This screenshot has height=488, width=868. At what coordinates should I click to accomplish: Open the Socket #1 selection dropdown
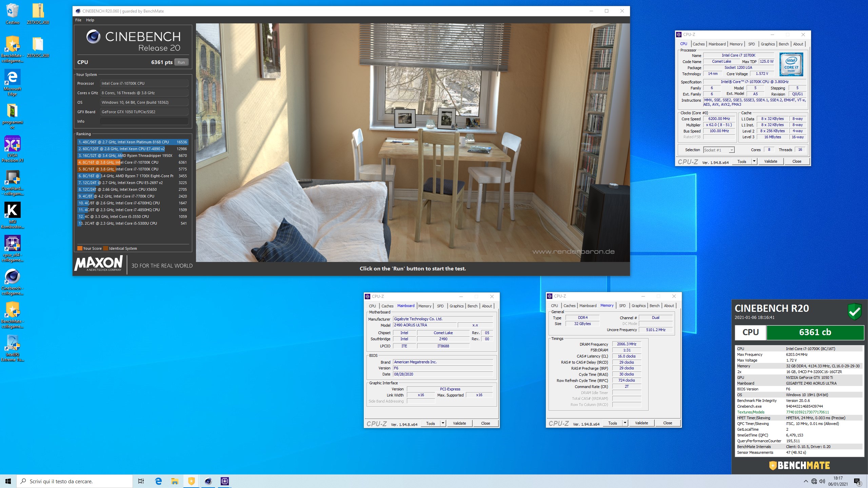pos(719,150)
